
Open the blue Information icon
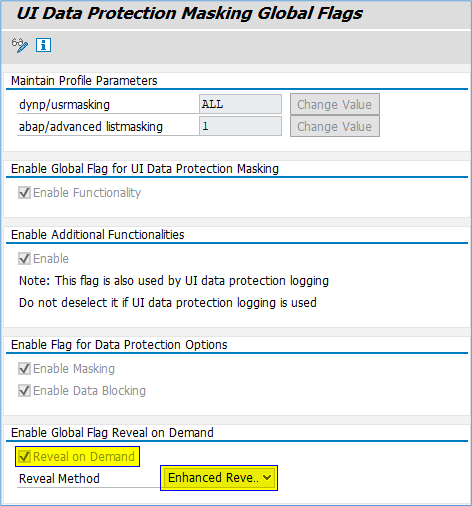tap(43, 45)
